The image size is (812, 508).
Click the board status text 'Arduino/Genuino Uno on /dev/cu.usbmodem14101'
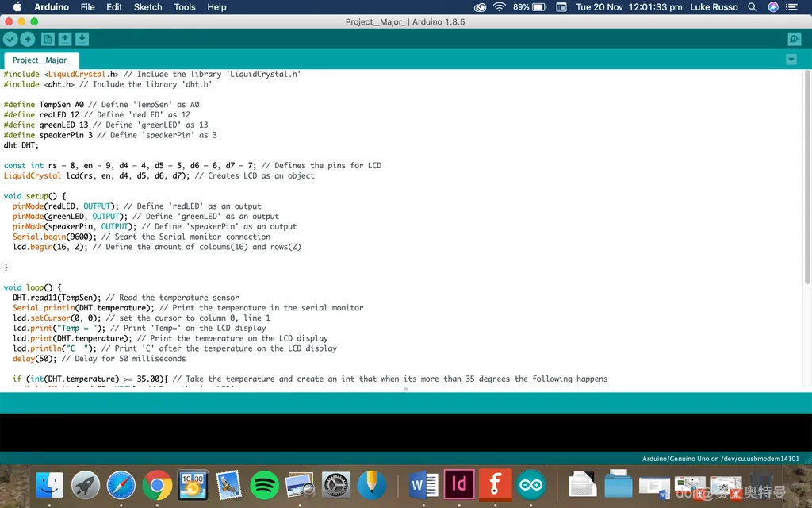720,458
